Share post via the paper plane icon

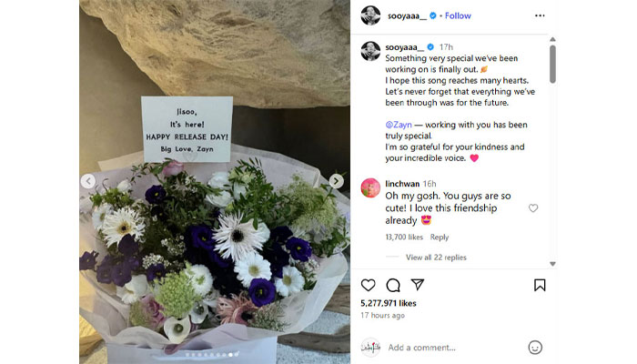point(418,284)
